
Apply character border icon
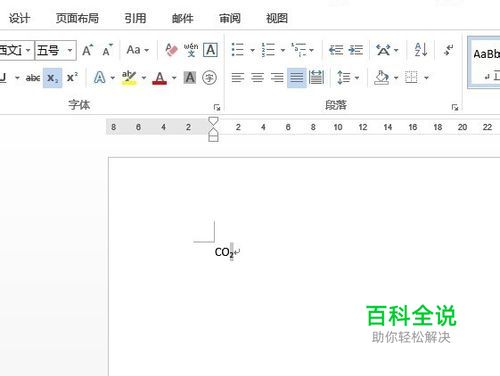pyautogui.click(x=210, y=50)
